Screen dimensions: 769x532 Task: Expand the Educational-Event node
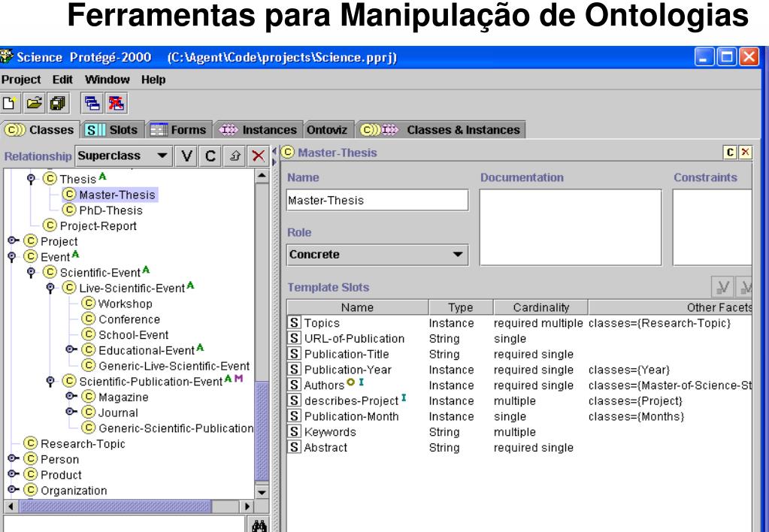pos(71,349)
